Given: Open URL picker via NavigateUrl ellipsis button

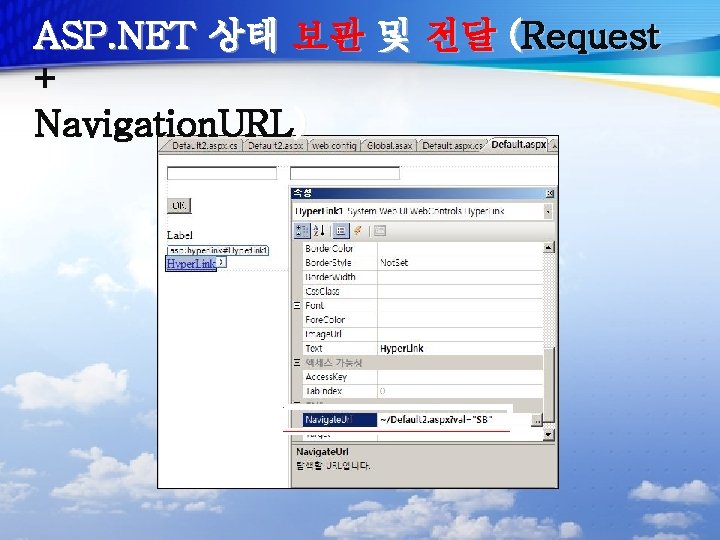Looking at the screenshot, I should click(x=536, y=420).
